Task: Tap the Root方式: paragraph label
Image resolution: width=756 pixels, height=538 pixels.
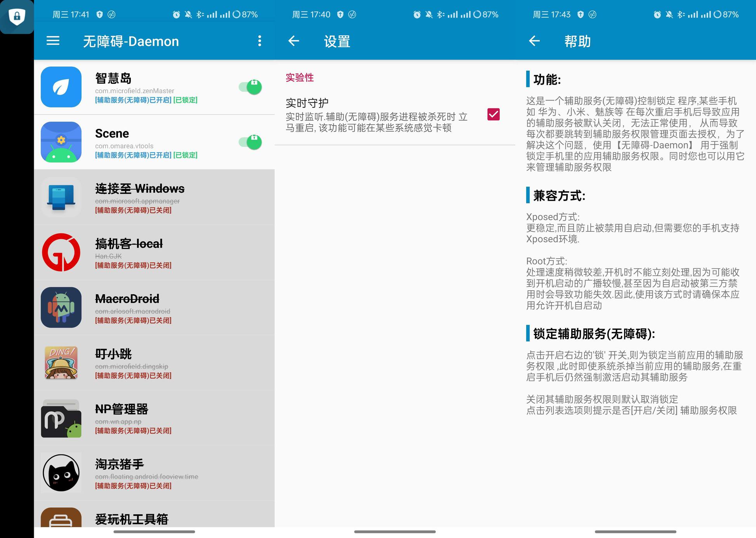Action: [547, 261]
